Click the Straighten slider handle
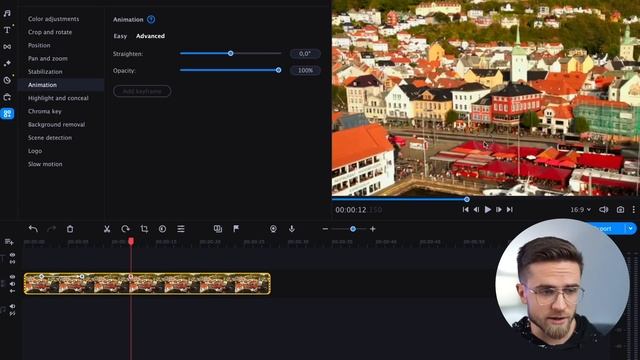 click(x=231, y=53)
